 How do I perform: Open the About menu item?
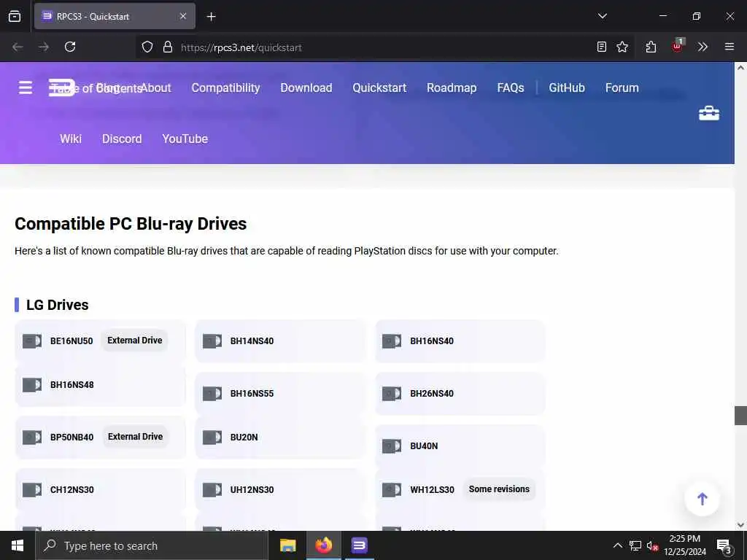156,87
